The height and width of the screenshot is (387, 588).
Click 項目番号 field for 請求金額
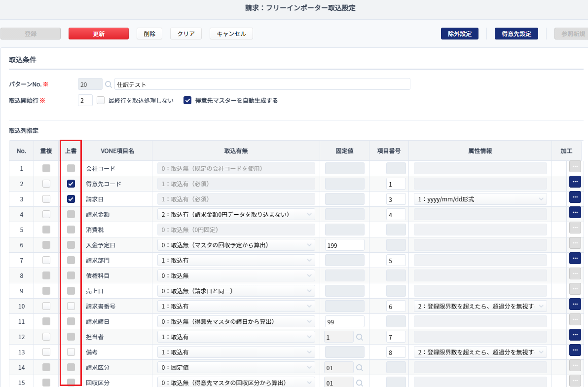pyautogui.click(x=396, y=215)
